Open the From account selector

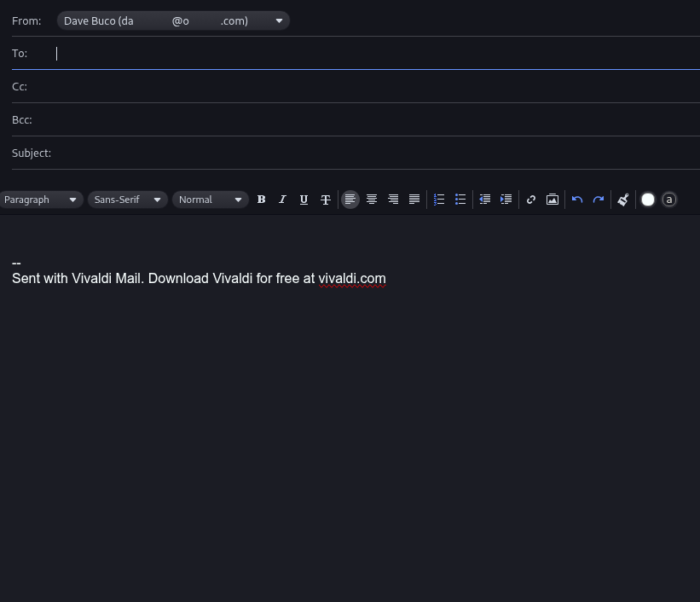point(173,21)
